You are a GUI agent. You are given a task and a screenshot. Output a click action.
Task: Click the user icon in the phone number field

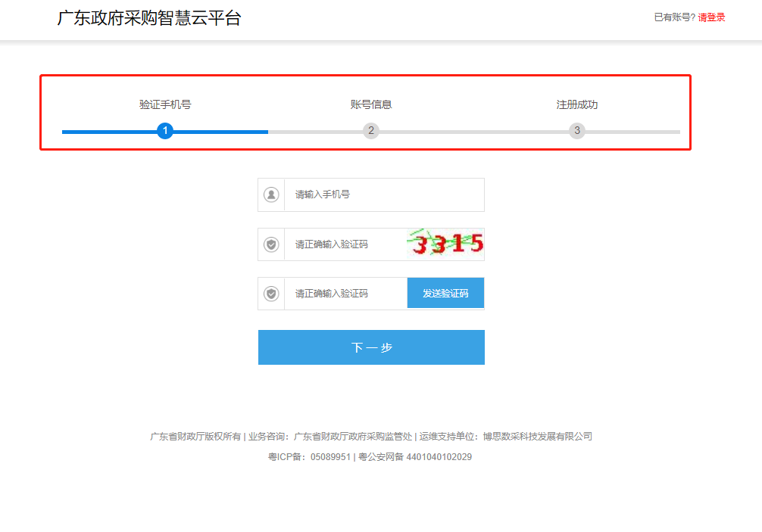coord(271,194)
